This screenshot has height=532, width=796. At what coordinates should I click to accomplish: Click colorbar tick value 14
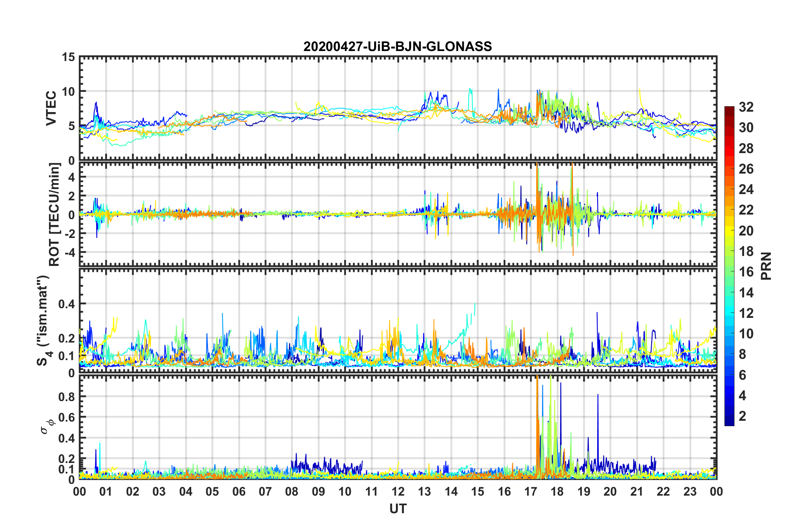[746, 293]
